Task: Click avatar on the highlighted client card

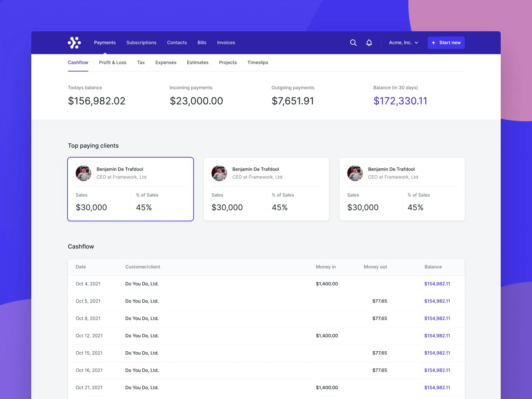Action: [83, 173]
